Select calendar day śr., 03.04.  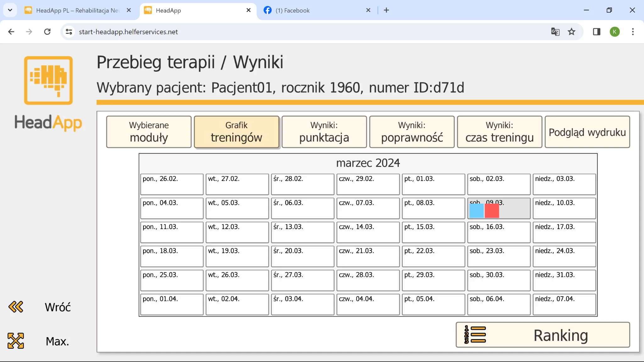pos(303,304)
